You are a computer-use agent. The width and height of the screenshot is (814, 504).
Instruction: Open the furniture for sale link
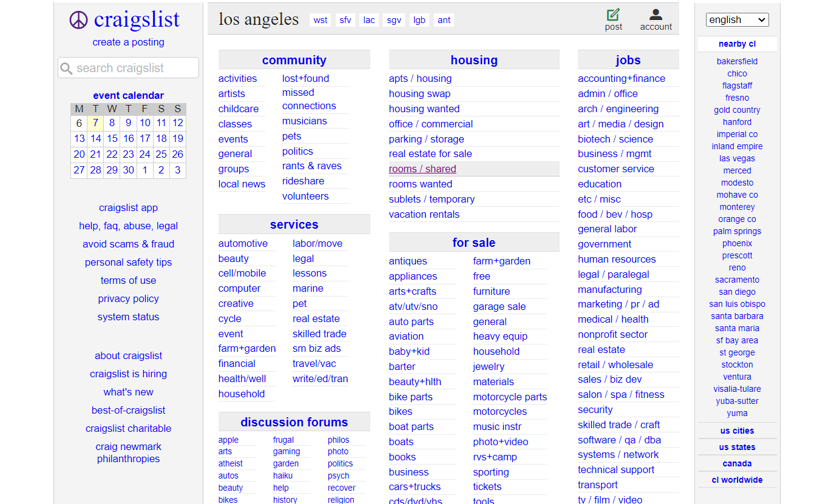[x=492, y=291]
